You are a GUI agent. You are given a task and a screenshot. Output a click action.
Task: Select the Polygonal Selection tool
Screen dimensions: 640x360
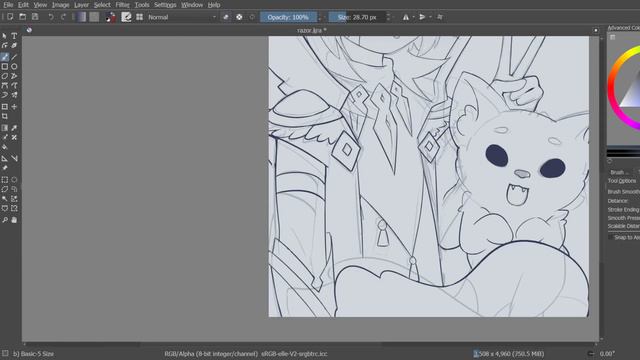[x=4, y=189]
